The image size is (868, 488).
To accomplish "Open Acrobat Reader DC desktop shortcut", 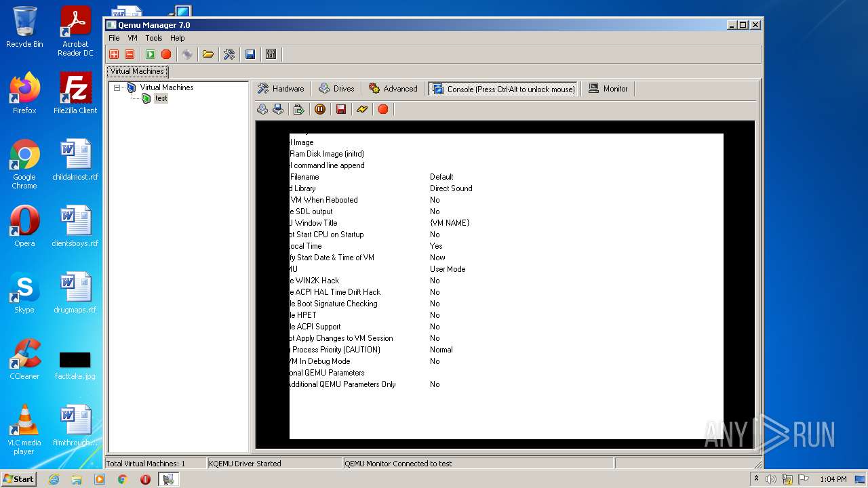I will (x=75, y=31).
